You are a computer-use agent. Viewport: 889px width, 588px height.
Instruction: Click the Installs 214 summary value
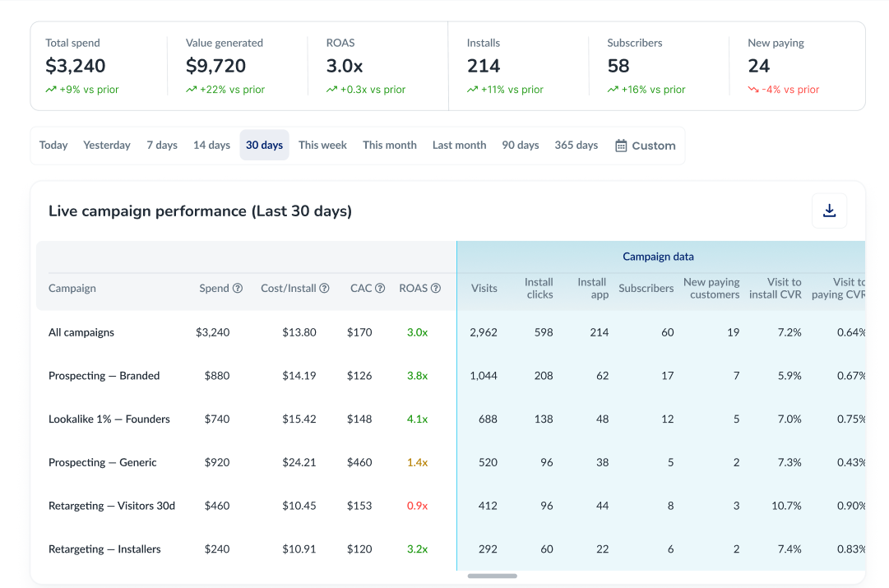tap(483, 66)
